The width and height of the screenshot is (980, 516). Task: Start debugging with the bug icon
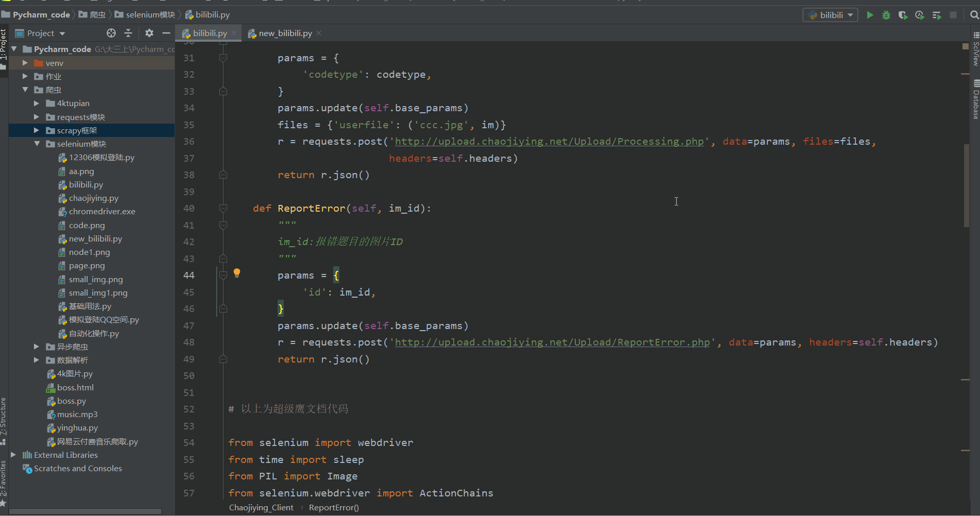tap(886, 15)
